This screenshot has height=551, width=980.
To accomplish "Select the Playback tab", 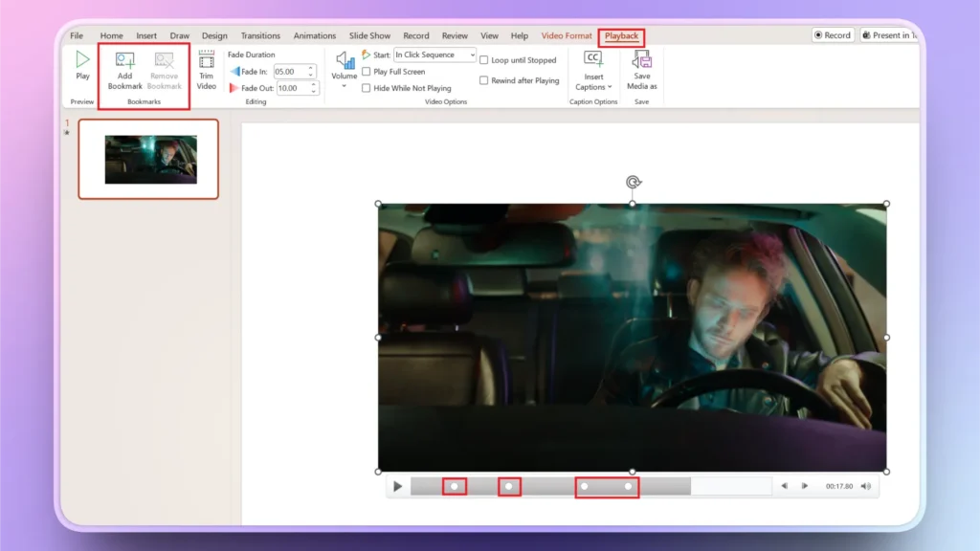I will (x=621, y=35).
